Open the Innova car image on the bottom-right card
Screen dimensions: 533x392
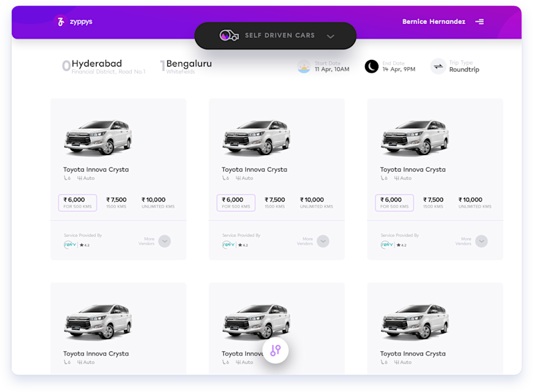coord(414,321)
